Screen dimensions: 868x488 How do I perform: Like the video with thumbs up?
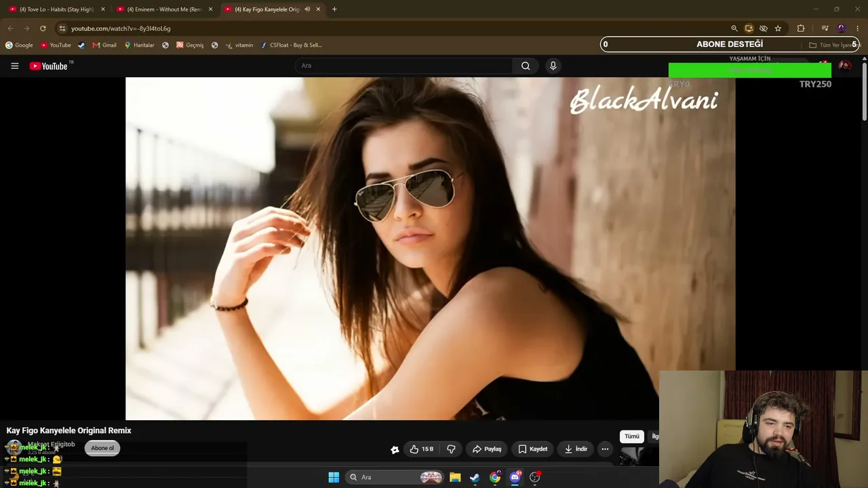[x=421, y=449]
